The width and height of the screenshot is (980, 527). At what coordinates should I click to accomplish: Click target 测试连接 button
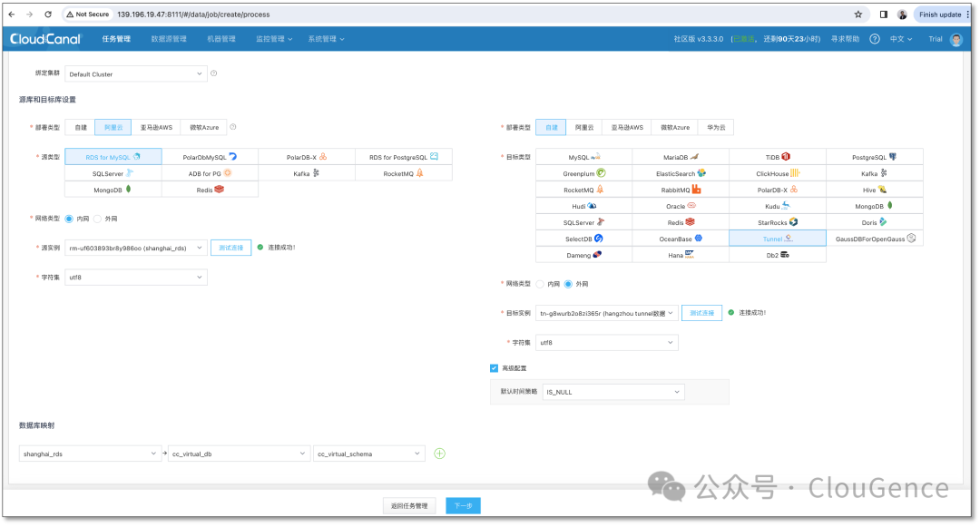coord(701,313)
